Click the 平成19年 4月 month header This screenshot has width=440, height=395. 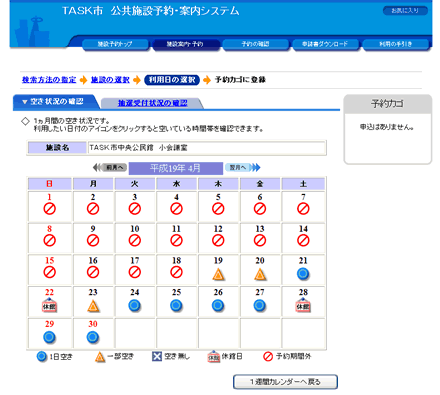click(176, 168)
